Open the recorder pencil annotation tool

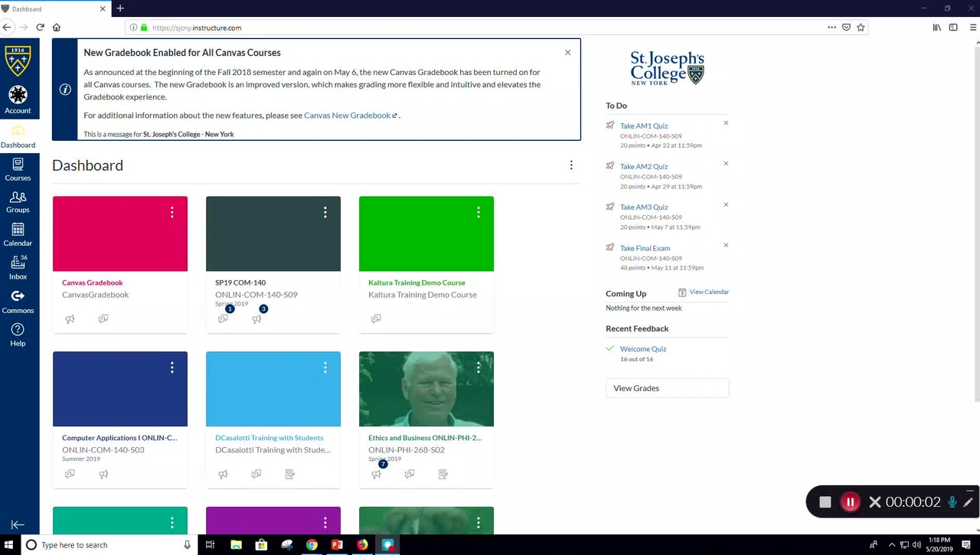pyautogui.click(x=969, y=502)
